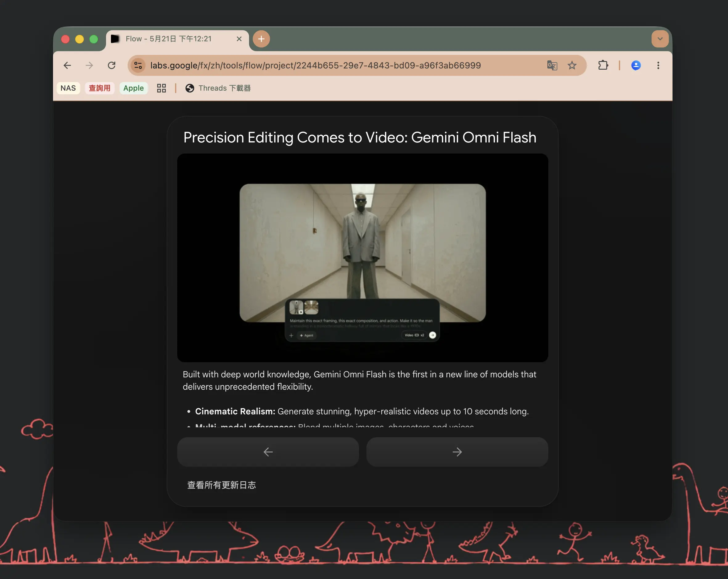Minimize the window with the yellow button

click(x=80, y=39)
